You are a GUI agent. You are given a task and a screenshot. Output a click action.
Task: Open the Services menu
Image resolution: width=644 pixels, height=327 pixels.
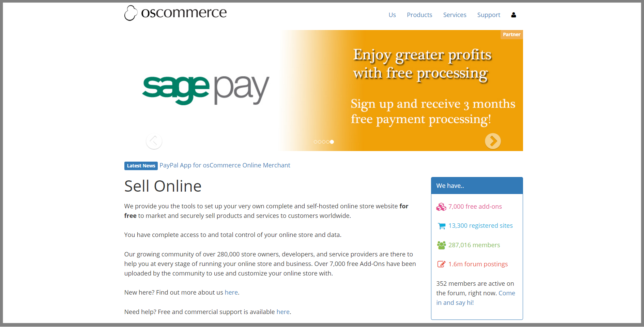(x=455, y=15)
